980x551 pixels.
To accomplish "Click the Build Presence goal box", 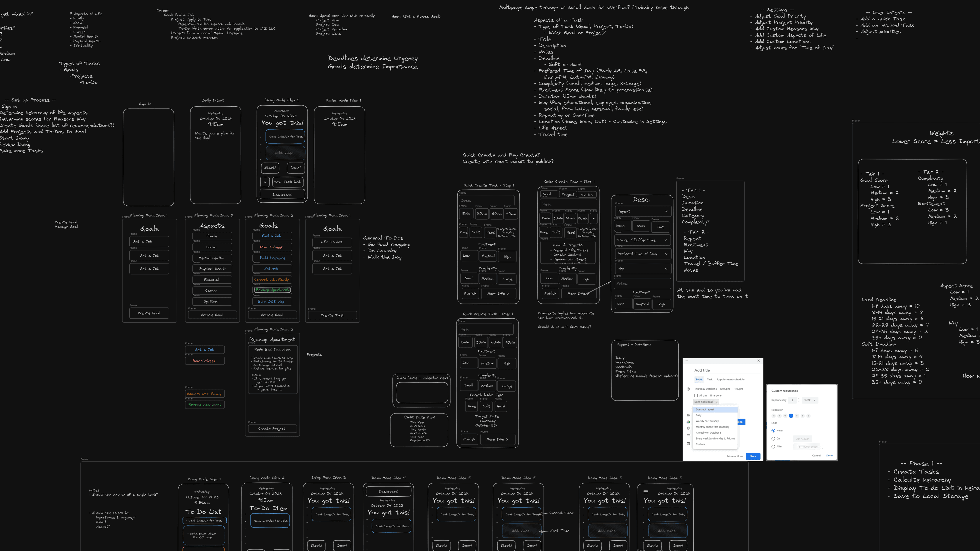I will click(x=272, y=258).
